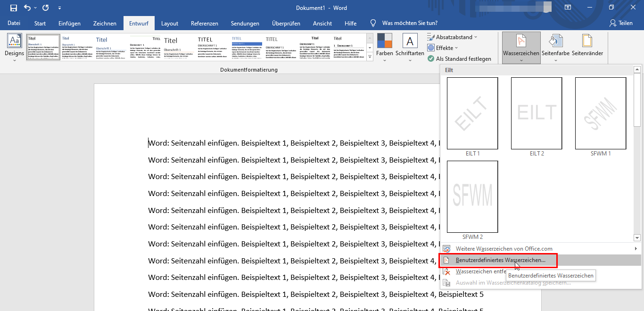Click the Office.com watermarks globe icon
Viewport: 644px width, 311px height.
[x=446, y=249]
